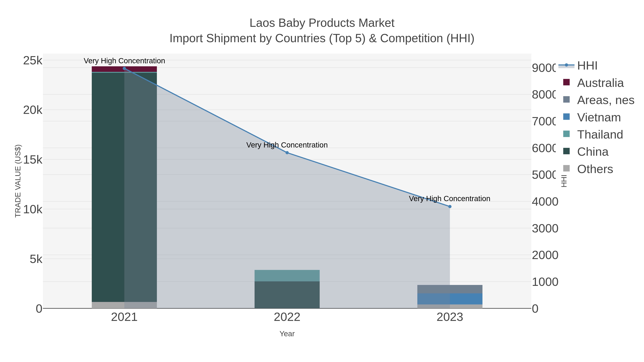This screenshot has height=362, width=644.
Task: Click the Thailand bar segment for 2022
Action: pyautogui.click(x=287, y=276)
